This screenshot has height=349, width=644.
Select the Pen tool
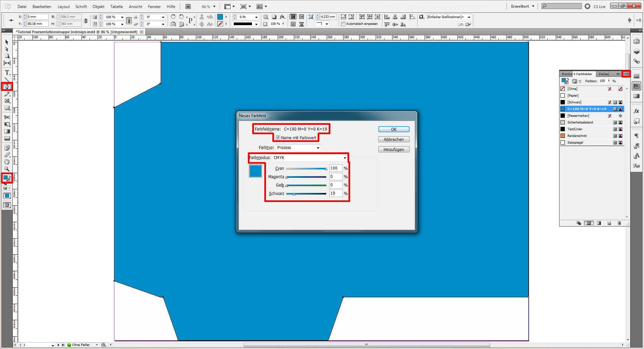pos(7,87)
